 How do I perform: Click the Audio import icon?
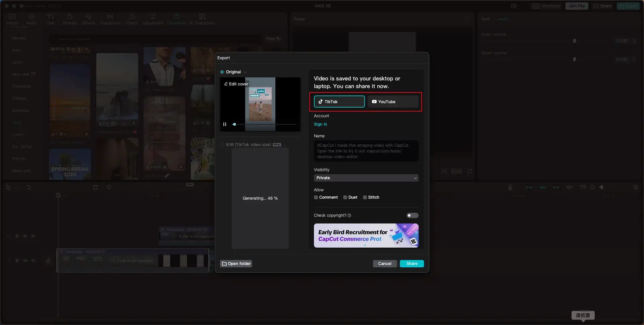click(31, 19)
